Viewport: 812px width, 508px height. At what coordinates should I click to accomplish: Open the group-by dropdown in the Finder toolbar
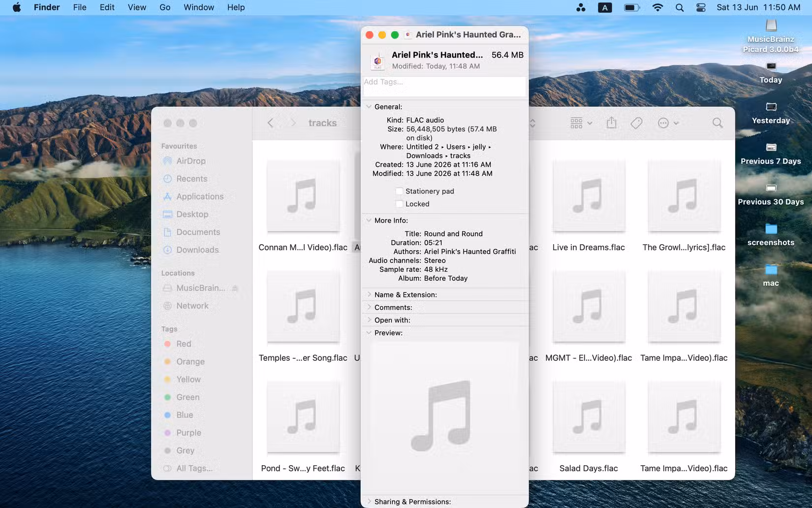[x=581, y=123]
